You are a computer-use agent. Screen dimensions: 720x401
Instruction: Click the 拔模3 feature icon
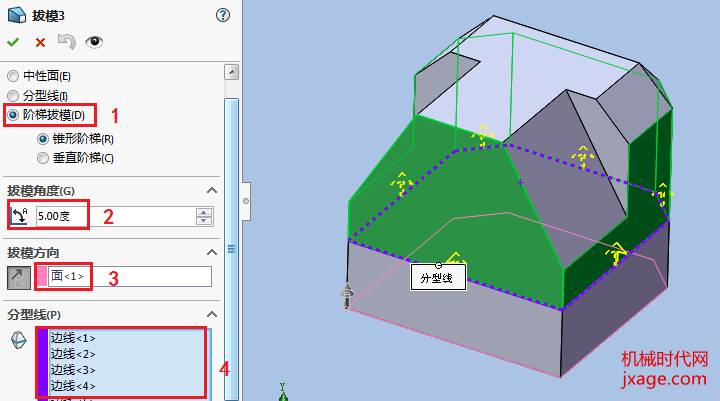(x=17, y=15)
